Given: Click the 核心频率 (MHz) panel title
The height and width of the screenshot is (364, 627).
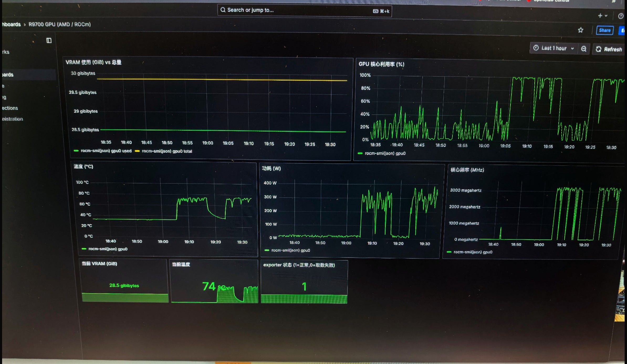Looking at the screenshot, I should click(467, 170).
